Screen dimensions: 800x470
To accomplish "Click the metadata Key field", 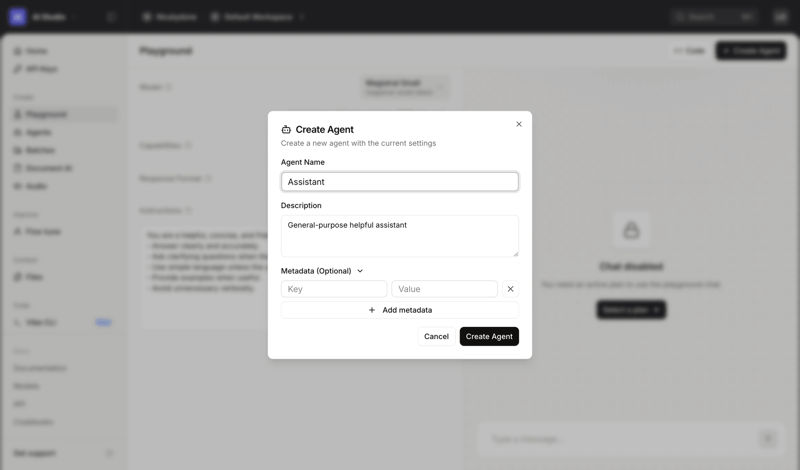I will pos(334,289).
